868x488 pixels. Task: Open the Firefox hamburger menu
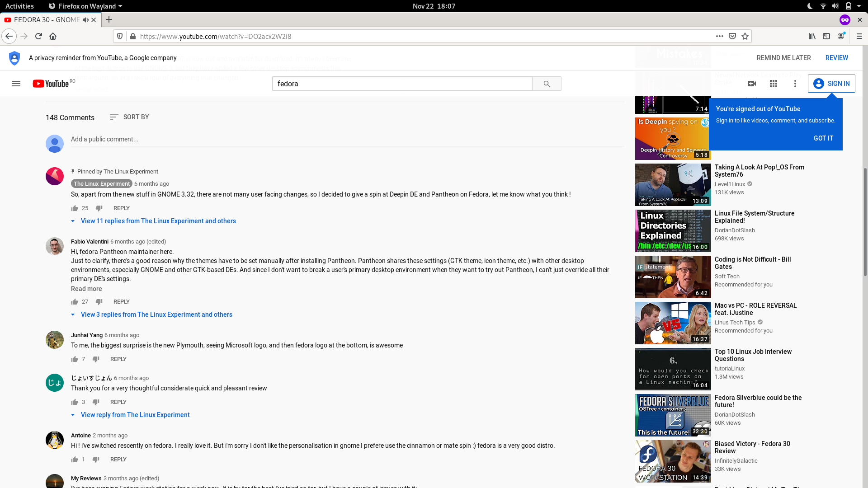(x=859, y=36)
